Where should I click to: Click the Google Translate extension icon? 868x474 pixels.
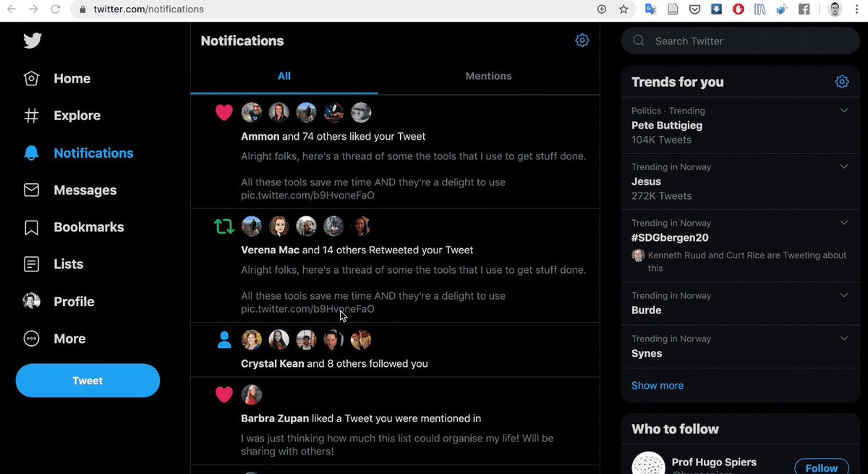coord(650,9)
